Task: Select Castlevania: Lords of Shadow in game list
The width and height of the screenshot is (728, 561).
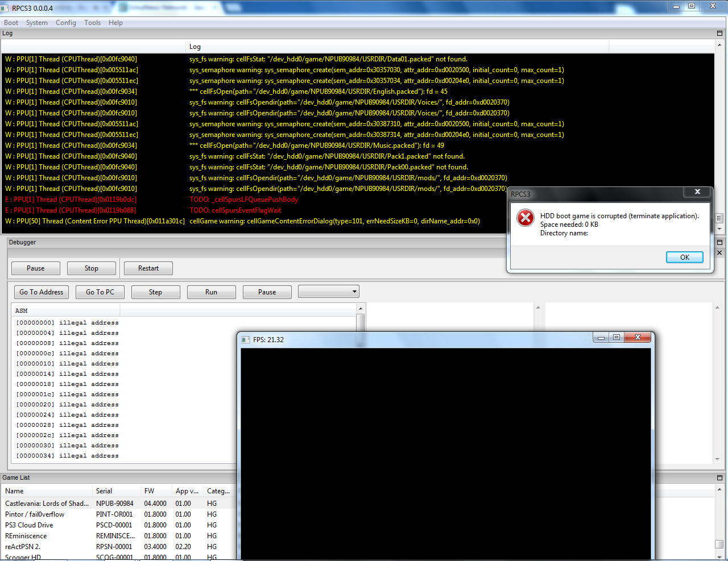Action: coord(47,504)
